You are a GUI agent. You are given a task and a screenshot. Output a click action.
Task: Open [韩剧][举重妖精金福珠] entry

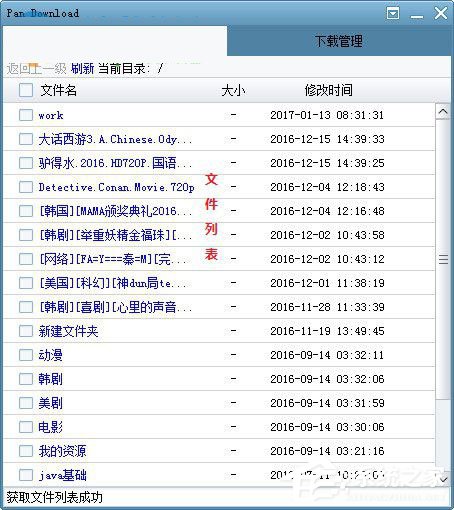(x=115, y=235)
